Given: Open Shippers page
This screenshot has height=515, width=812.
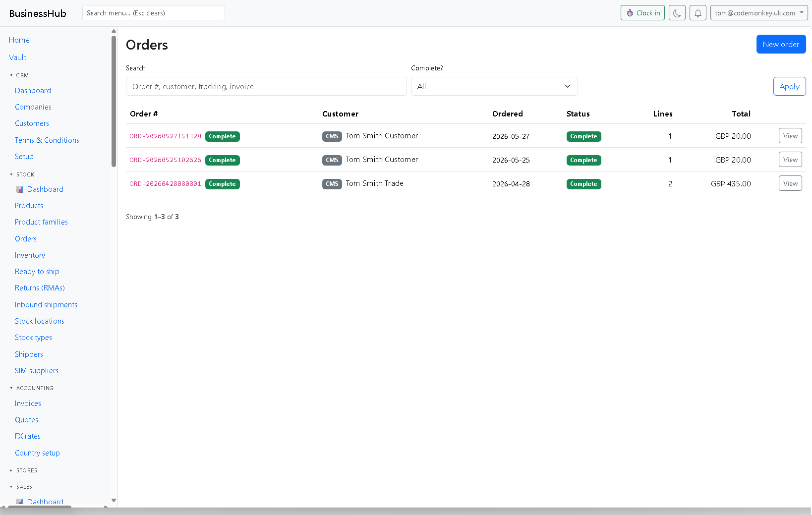Looking at the screenshot, I should (x=29, y=354).
